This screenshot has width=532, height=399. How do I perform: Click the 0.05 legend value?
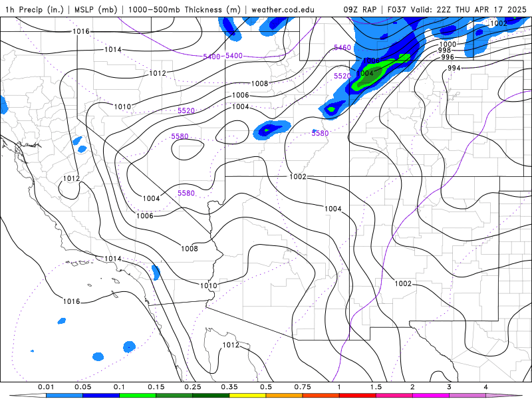pos(82,387)
